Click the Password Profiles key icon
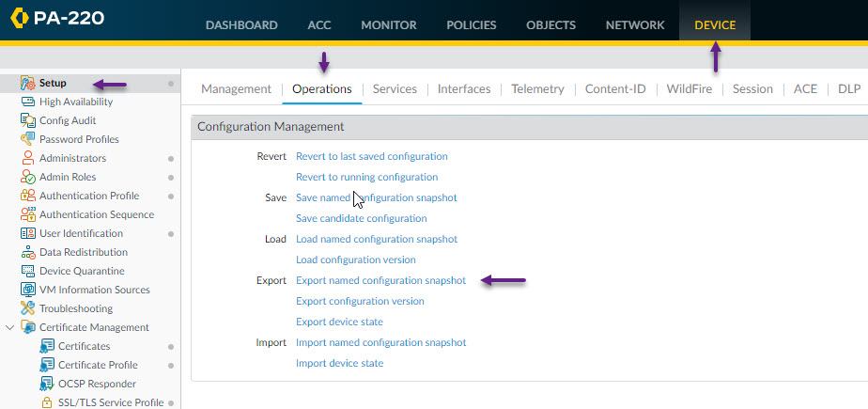The image size is (868, 409). click(27, 139)
